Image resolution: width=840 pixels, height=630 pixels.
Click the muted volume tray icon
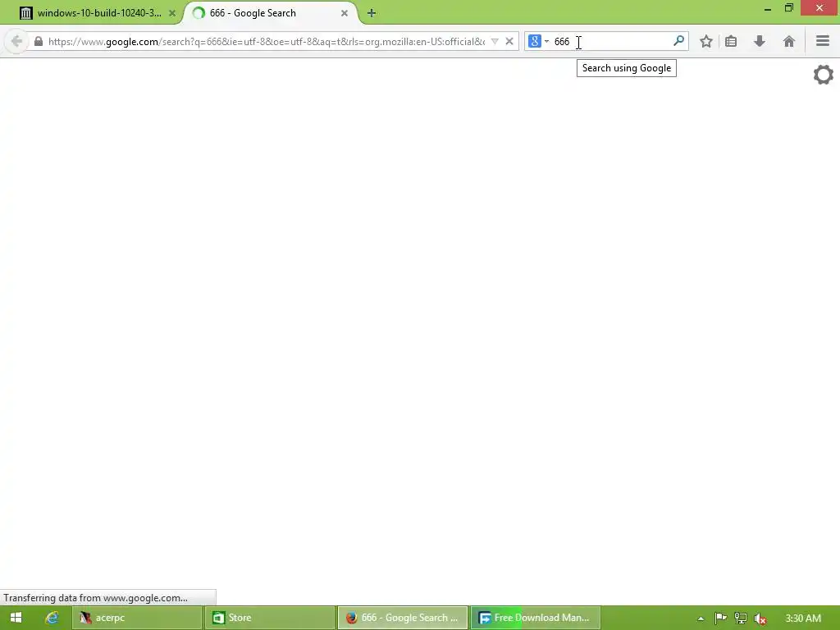click(x=760, y=619)
